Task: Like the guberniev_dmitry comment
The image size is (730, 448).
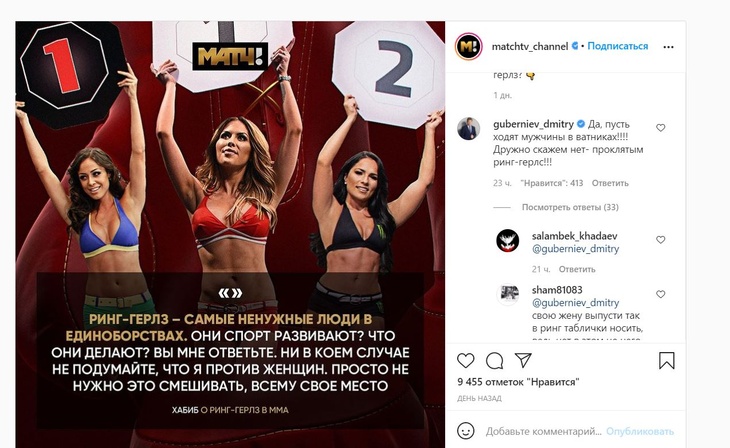Action: [x=661, y=128]
